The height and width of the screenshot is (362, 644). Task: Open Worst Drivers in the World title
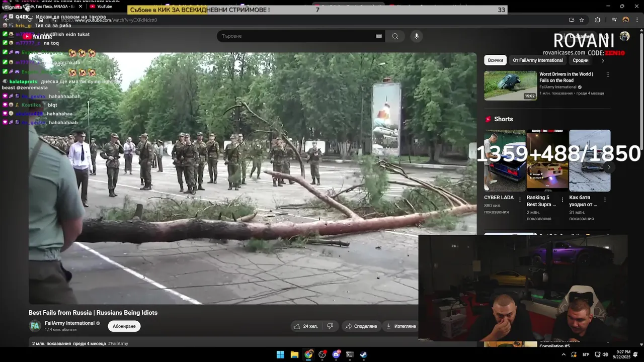[x=566, y=77]
